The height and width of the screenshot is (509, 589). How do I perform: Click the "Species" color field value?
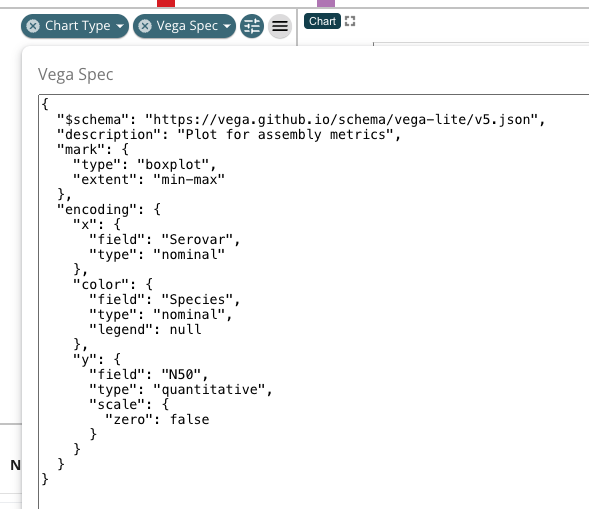tap(197, 299)
